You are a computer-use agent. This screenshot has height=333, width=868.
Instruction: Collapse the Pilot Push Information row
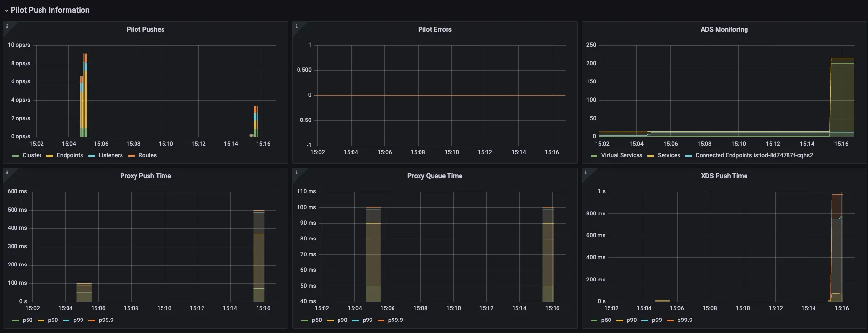(x=47, y=10)
